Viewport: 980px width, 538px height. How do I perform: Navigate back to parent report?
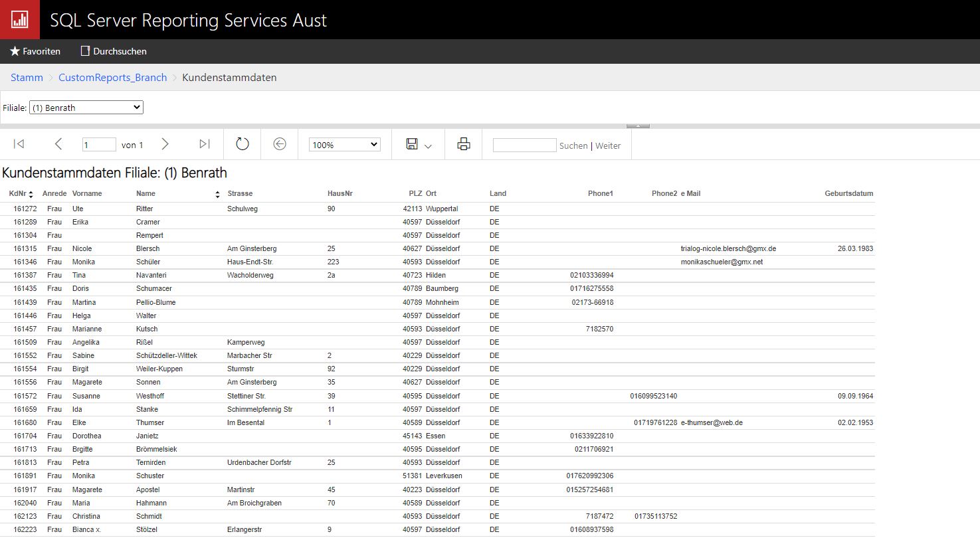(280, 144)
